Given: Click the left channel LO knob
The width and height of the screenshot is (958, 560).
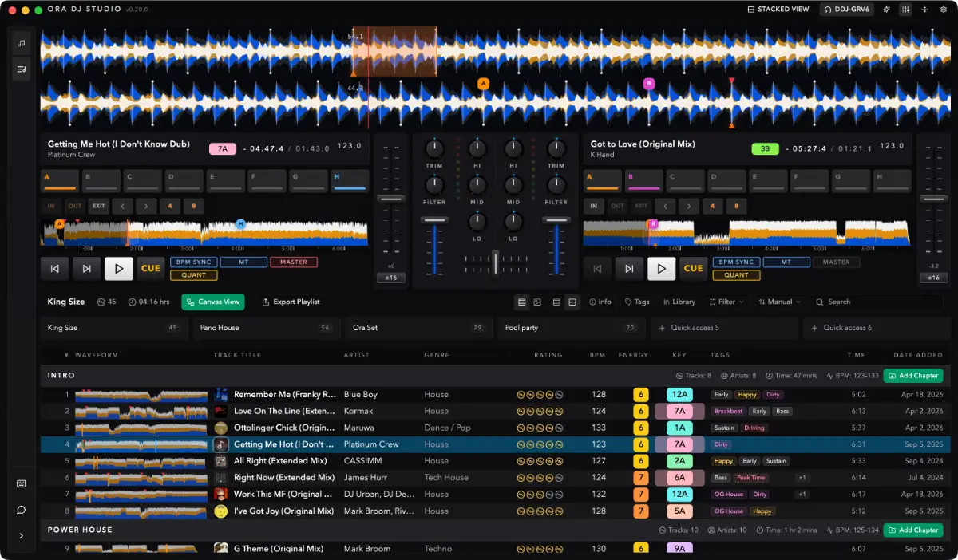Looking at the screenshot, I should [x=477, y=222].
